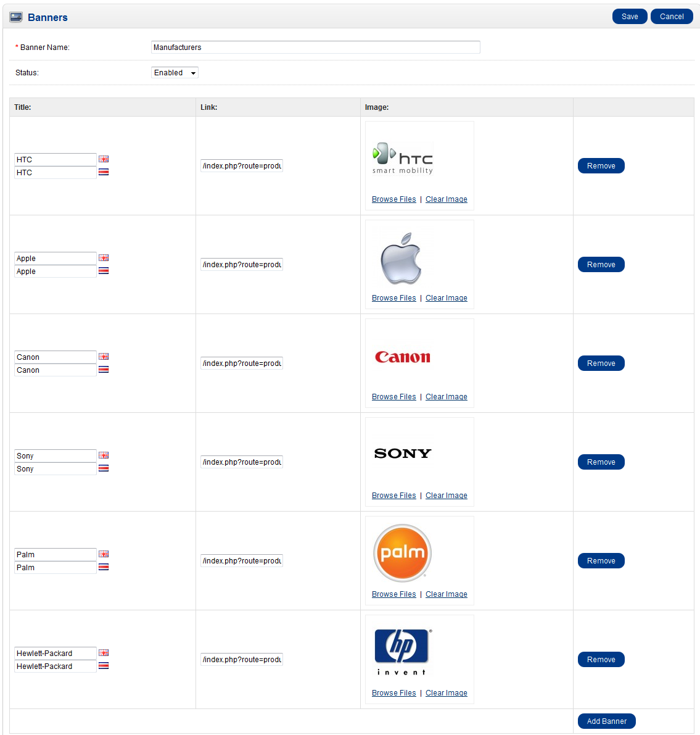
Task: Remove the Canon banner row
Action: pyautogui.click(x=601, y=363)
